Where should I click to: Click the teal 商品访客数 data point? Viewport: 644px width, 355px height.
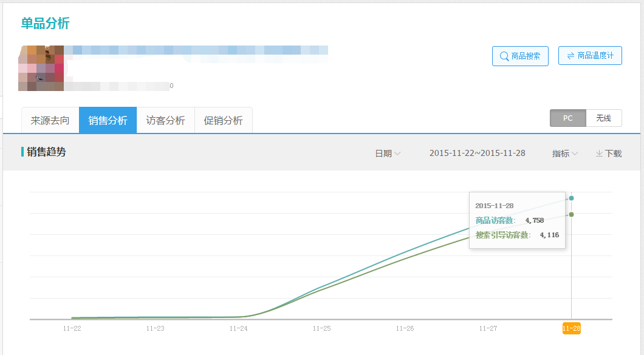[571, 198]
